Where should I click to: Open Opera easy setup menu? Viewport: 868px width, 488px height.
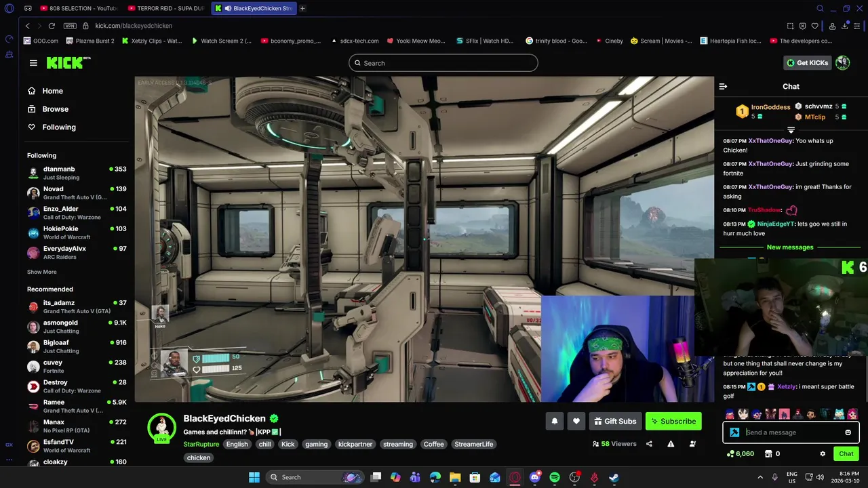pyautogui.click(x=857, y=26)
